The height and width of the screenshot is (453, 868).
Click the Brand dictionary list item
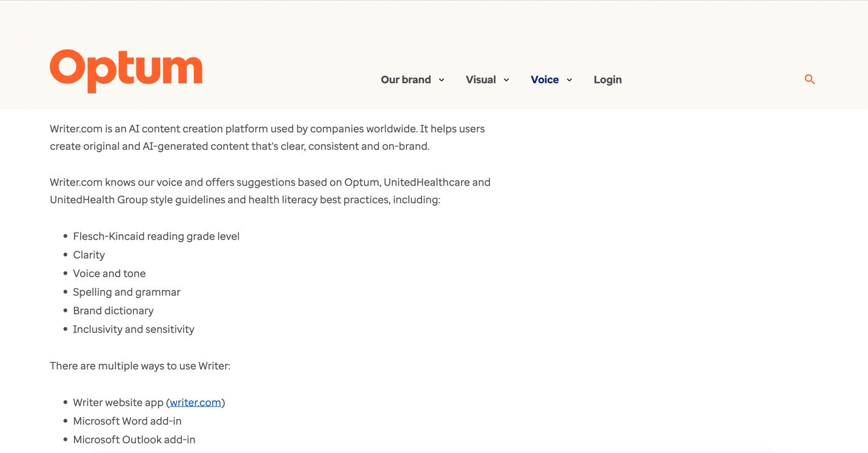(113, 310)
